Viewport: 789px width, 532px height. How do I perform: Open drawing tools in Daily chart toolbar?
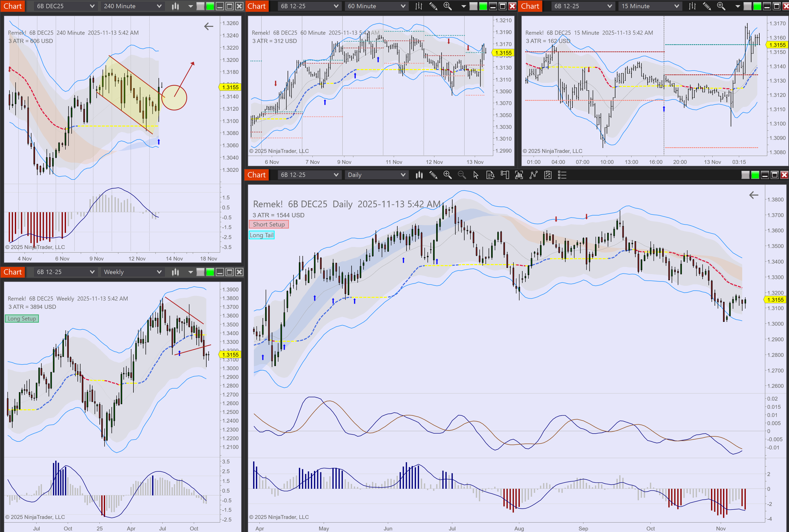[433, 175]
